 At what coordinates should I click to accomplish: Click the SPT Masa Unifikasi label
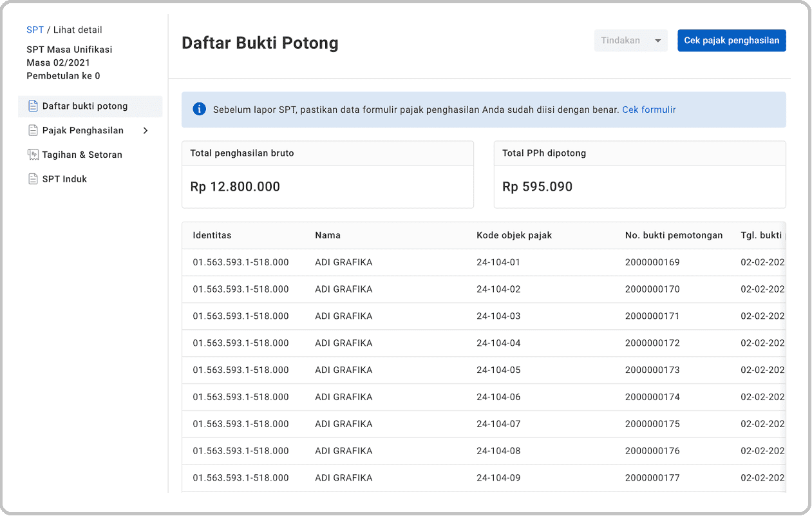click(70, 50)
